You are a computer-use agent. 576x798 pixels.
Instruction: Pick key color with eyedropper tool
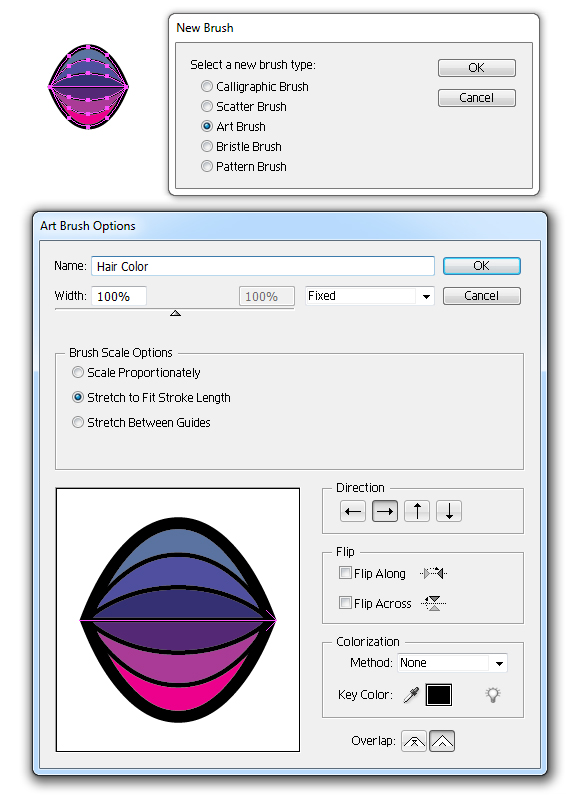(x=411, y=695)
